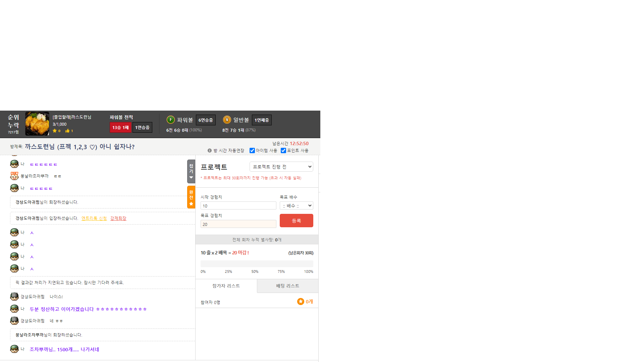Click the 강제퇴장 link
Viewport: 644px width, 362px height.
(x=118, y=218)
